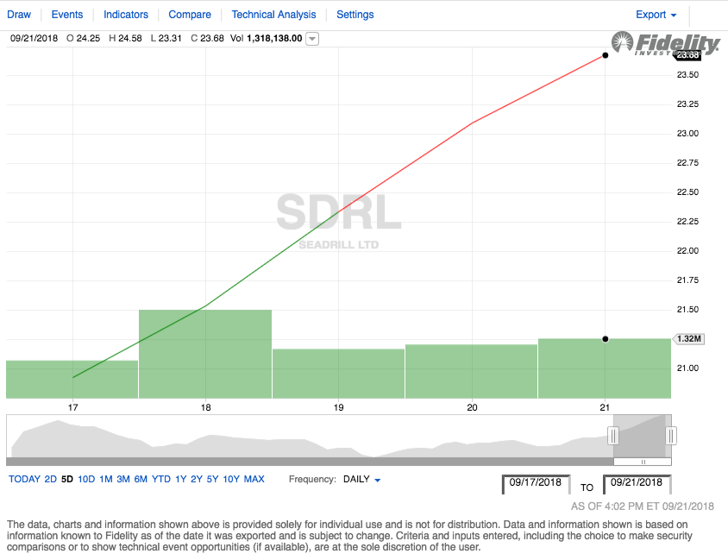Select the 10D time range

pyautogui.click(x=86, y=479)
